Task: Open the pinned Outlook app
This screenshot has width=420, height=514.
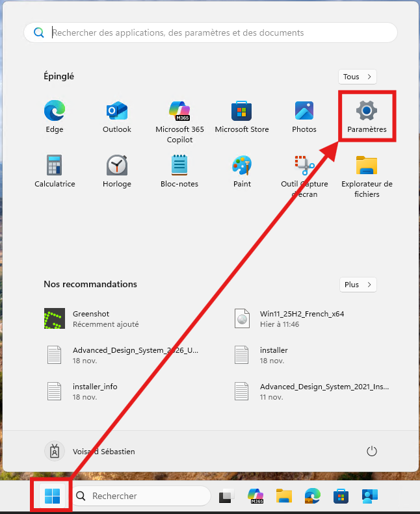Action: [x=117, y=116]
